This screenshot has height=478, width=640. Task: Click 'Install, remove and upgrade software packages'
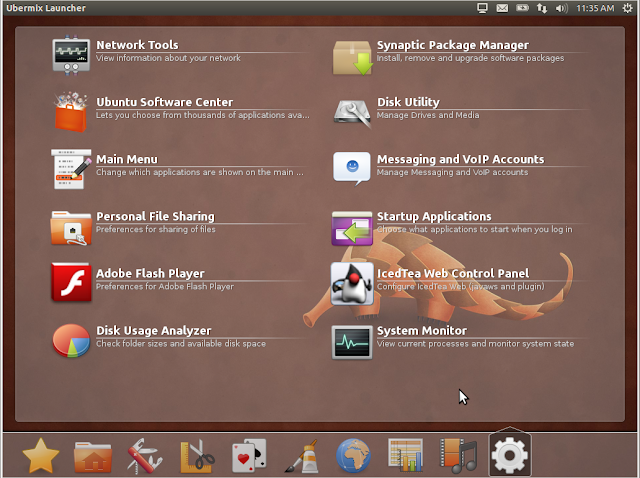(x=471, y=58)
